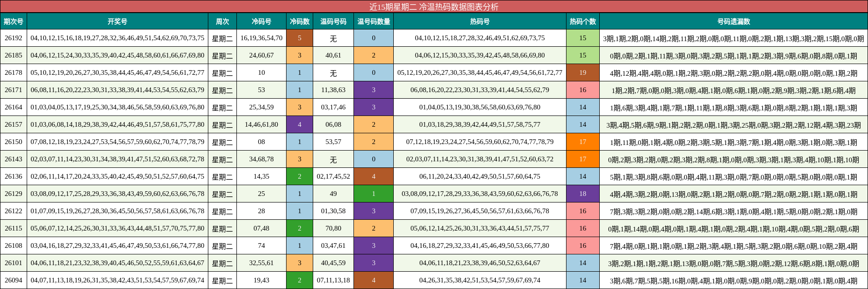This screenshot has height=289, width=868.
Task: Click the 温号码数量 column header
Action: coord(374,22)
